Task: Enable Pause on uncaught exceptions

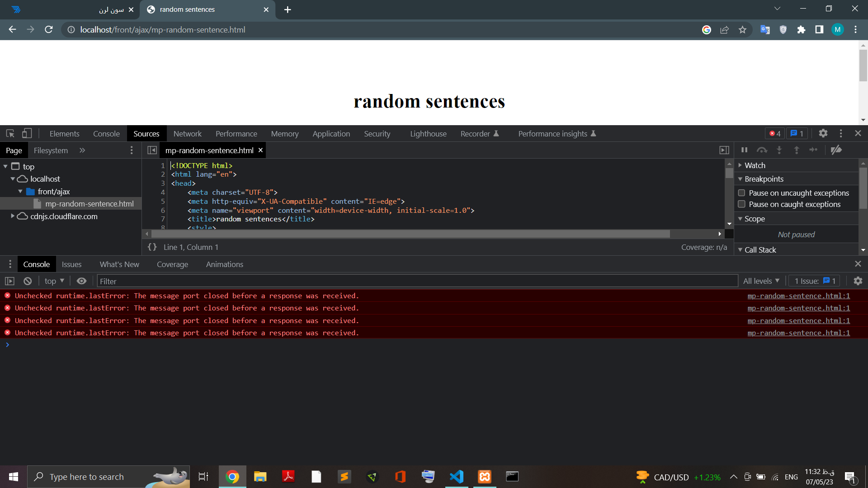Action: [741, 193]
